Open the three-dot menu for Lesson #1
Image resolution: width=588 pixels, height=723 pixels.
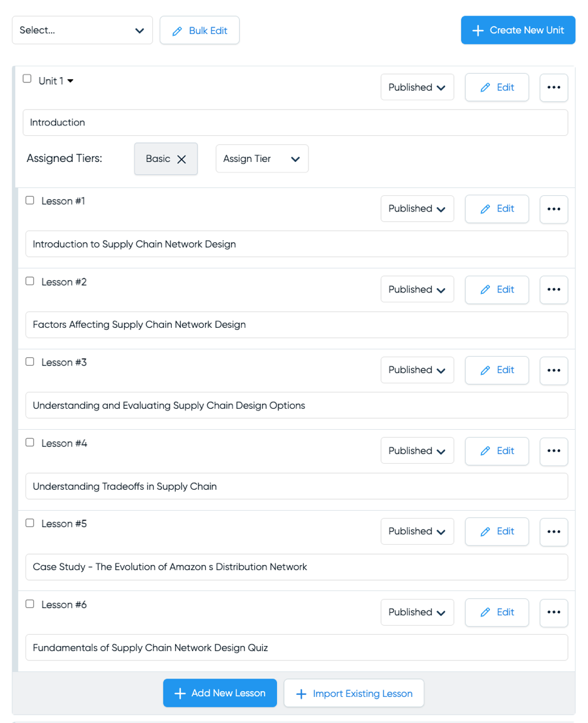click(x=553, y=209)
